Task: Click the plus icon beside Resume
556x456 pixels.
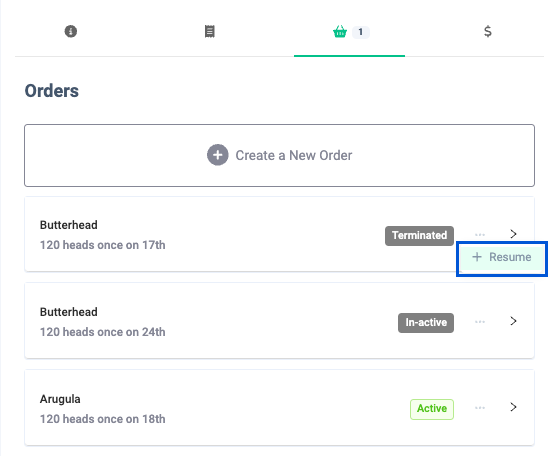Action: [477, 257]
